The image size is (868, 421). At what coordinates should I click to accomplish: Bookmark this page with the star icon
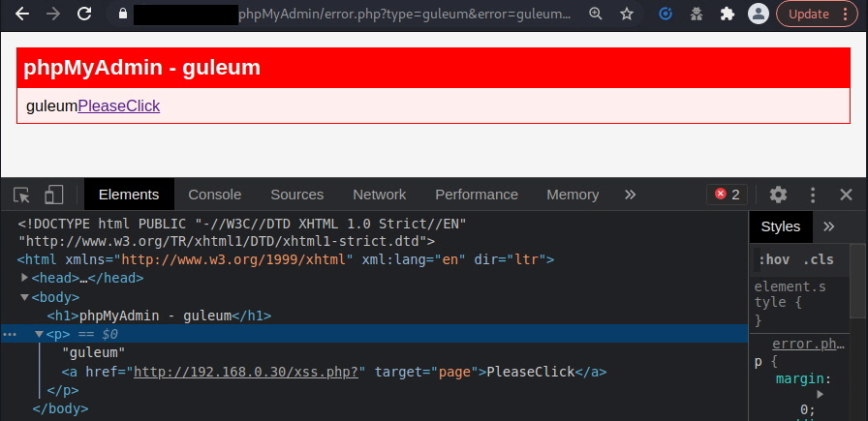pyautogui.click(x=627, y=14)
